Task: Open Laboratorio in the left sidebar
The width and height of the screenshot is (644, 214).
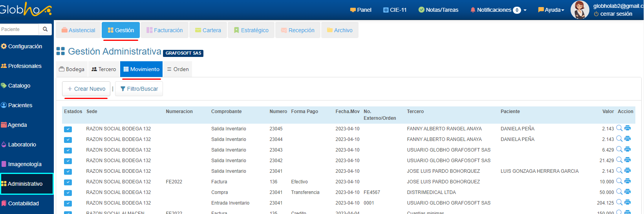Action: tap(22, 144)
